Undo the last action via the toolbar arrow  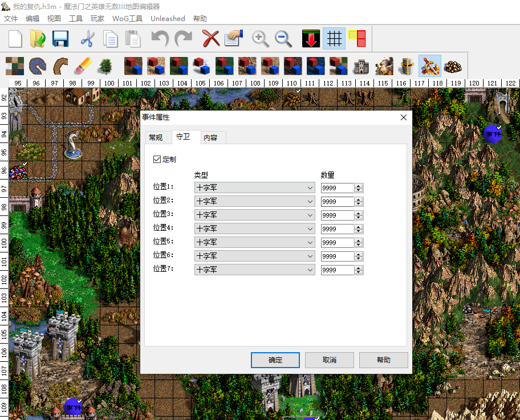coord(160,38)
